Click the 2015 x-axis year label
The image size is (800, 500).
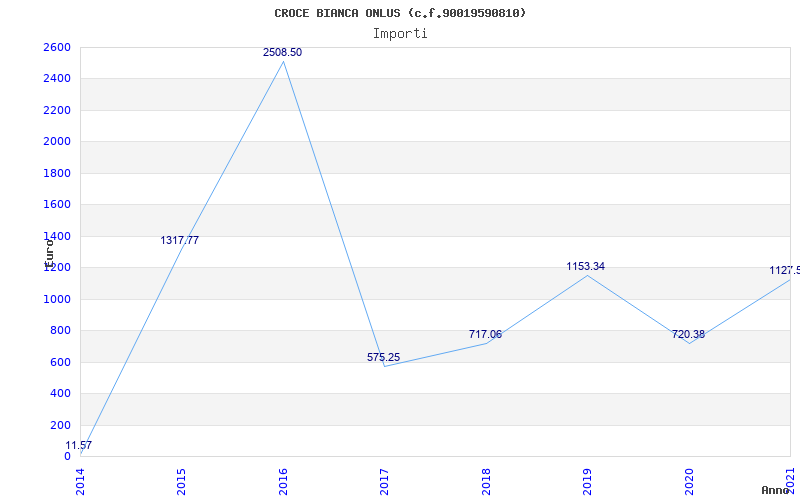point(182,482)
